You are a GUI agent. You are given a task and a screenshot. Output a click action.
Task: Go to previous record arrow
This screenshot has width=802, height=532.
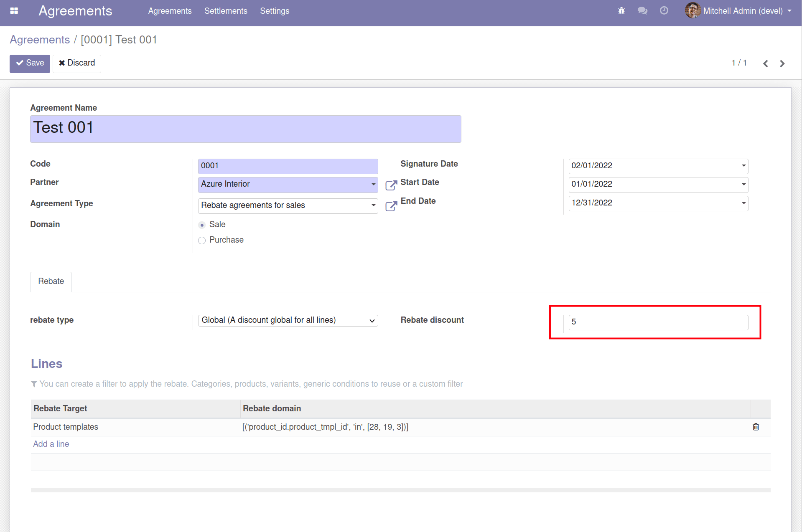pos(765,63)
